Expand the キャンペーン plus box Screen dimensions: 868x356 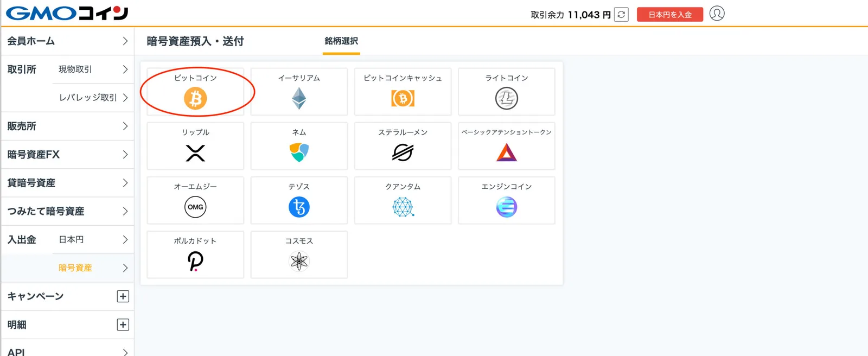pos(123,296)
